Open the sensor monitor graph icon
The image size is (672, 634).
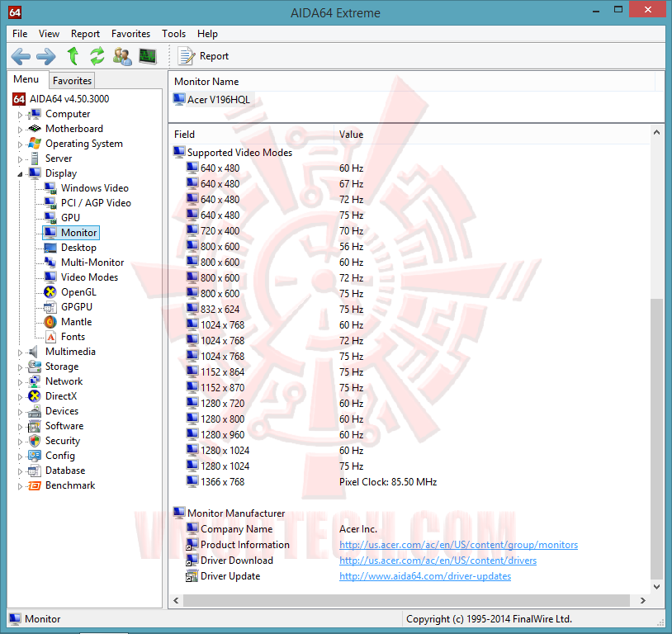(x=148, y=56)
